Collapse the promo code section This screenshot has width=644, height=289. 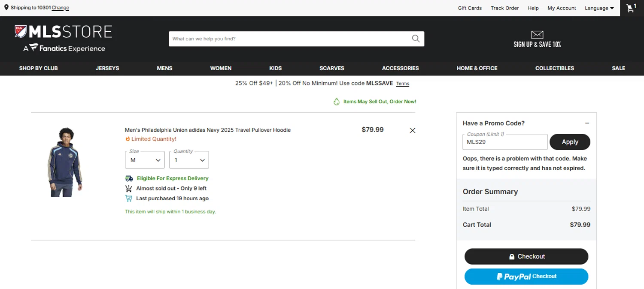[x=587, y=123]
